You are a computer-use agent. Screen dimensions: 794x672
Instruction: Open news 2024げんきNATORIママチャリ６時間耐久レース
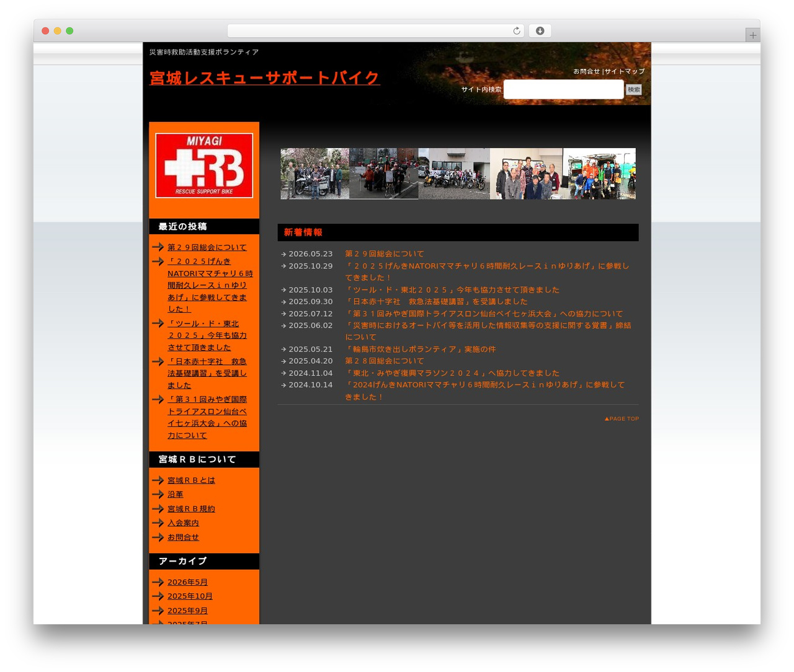[x=485, y=391]
